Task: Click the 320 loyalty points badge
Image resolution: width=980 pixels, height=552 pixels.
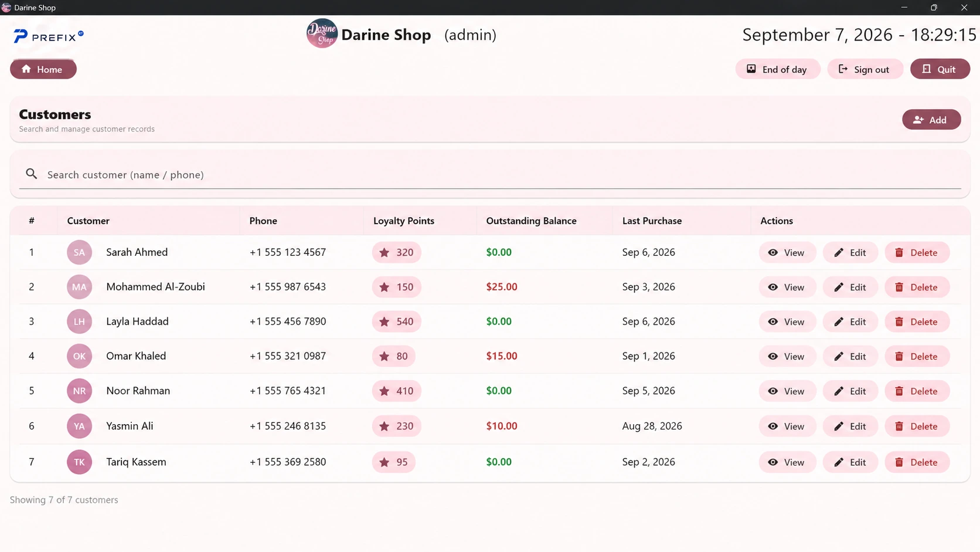Action: point(396,252)
